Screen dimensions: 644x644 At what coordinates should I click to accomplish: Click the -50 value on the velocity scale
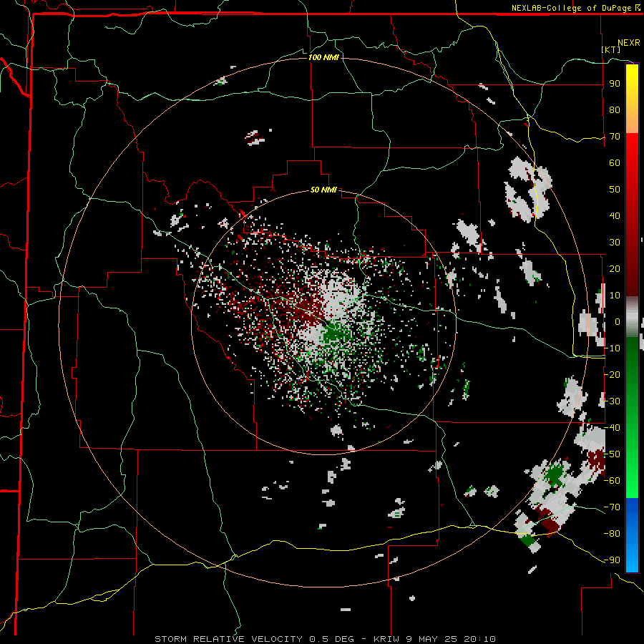coord(612,454)
